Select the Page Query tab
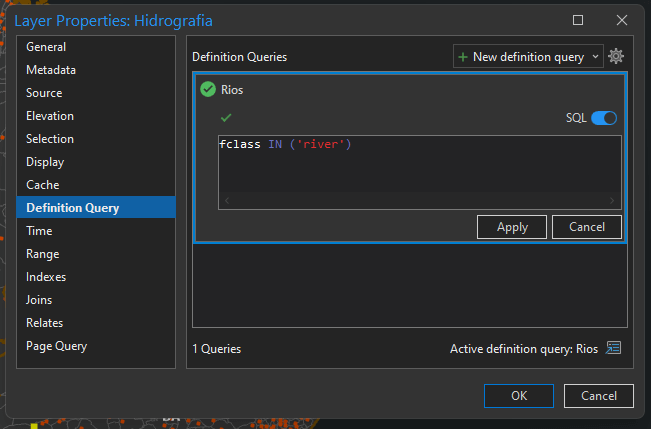The height and width of the screenshot is (429, 651). (x=57, y=346)
